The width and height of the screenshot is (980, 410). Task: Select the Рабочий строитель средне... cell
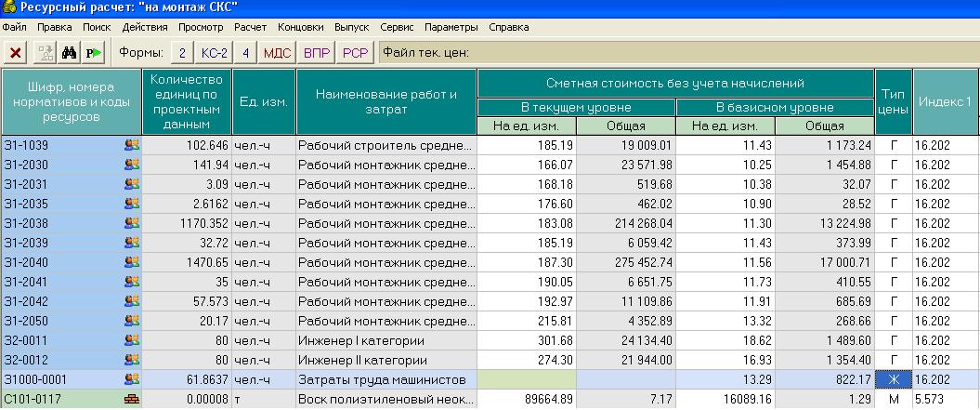point(386,145)
